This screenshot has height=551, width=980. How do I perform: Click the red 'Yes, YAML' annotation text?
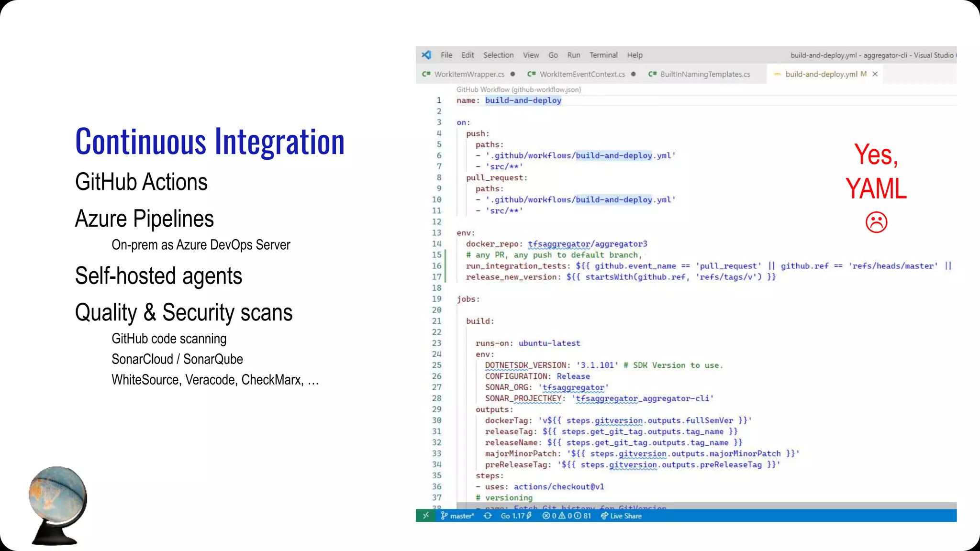(876, 172)
